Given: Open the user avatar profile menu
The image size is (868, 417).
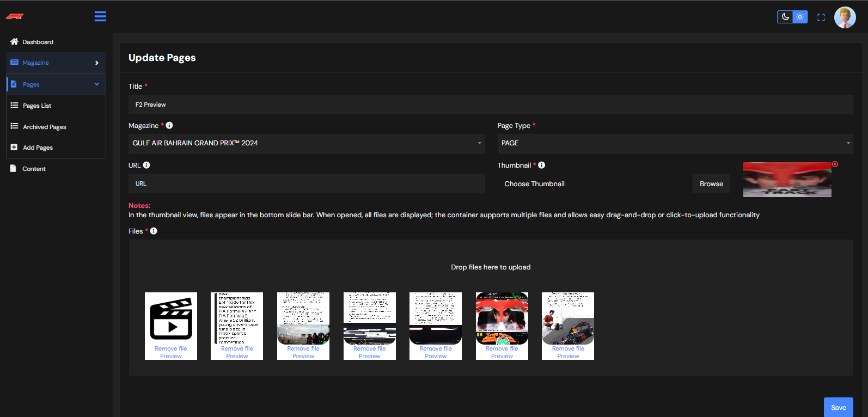Looking at the screenshot, I should [x=845, y=17].
